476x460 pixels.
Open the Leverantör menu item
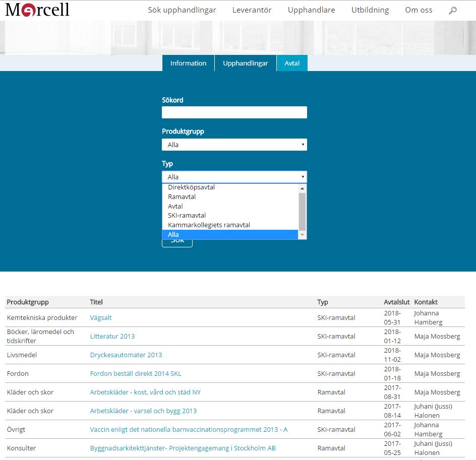(252, 10)
